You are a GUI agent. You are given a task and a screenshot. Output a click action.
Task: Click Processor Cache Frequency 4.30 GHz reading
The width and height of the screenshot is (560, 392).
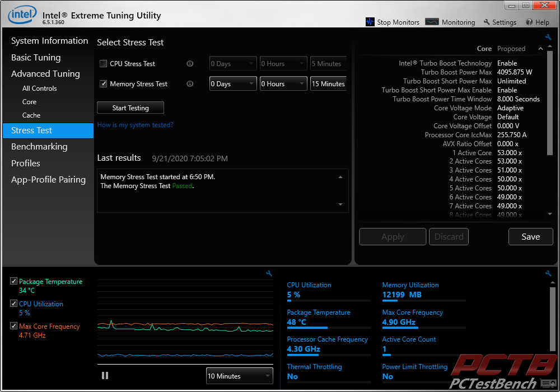[x=303, y=349]
